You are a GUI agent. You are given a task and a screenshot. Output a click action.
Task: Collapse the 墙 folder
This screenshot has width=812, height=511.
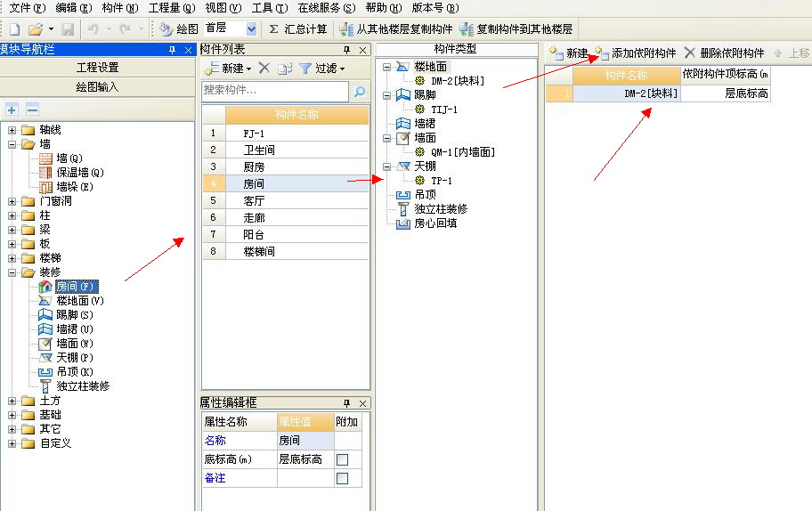(12, 144)
